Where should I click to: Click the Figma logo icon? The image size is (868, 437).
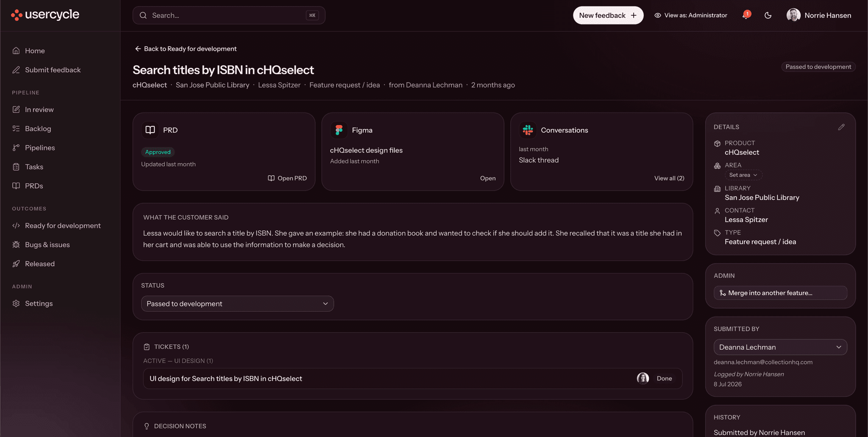click(339, 130)
